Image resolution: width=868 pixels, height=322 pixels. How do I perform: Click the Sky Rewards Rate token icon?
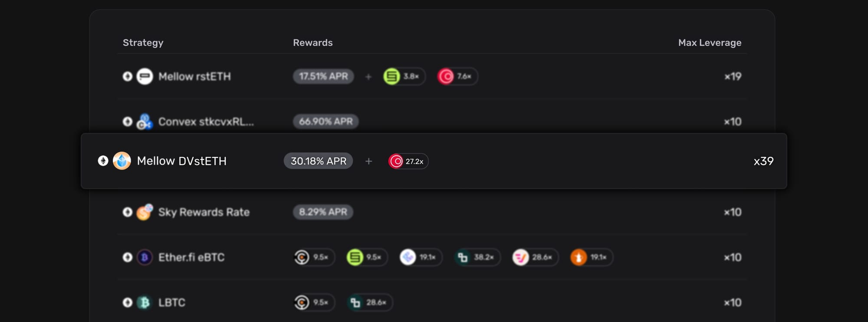tap(145, 212)
